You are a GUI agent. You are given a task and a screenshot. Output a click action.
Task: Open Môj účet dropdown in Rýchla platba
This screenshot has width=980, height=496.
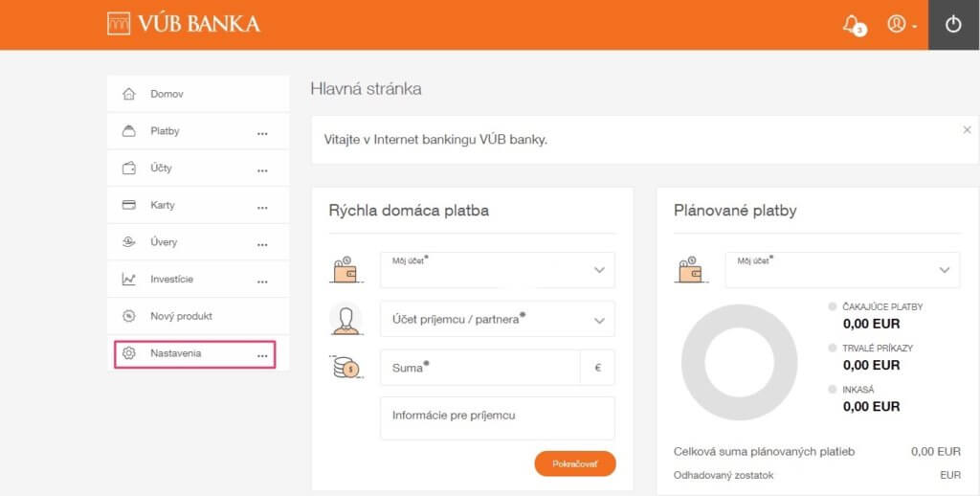tap(498, 270)
